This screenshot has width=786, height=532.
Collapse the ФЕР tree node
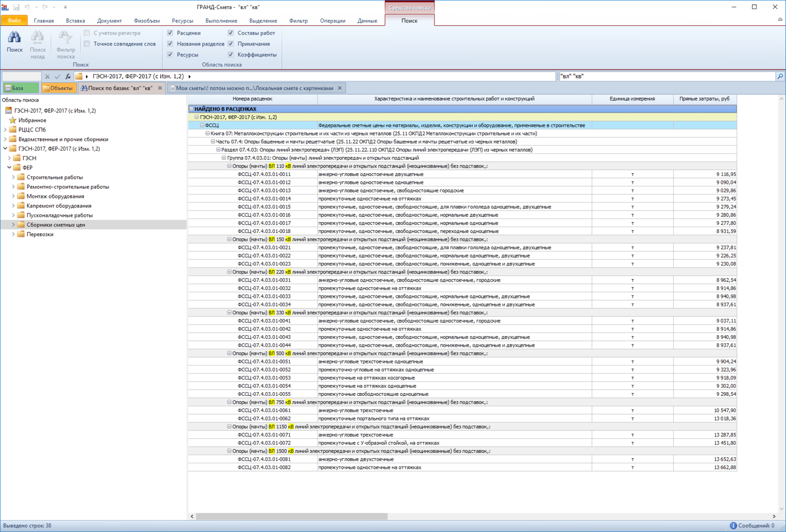click(9, 168)
